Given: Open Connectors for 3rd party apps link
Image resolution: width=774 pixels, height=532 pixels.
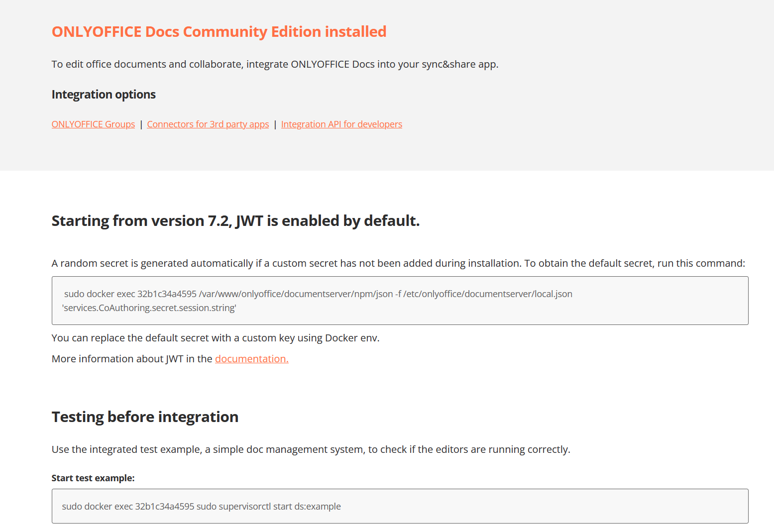Looking at the screenshot, I should click(x=208, y=124).
